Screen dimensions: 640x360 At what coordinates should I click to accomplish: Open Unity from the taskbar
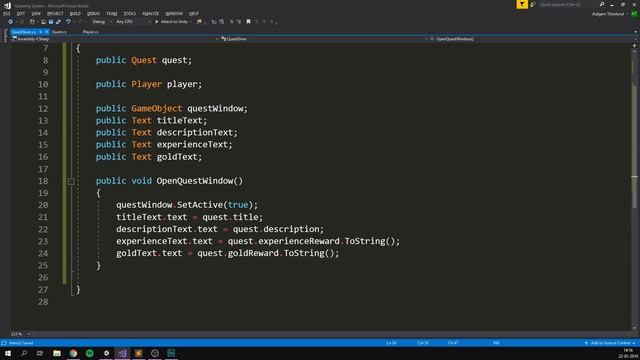[x=106, y=353]
